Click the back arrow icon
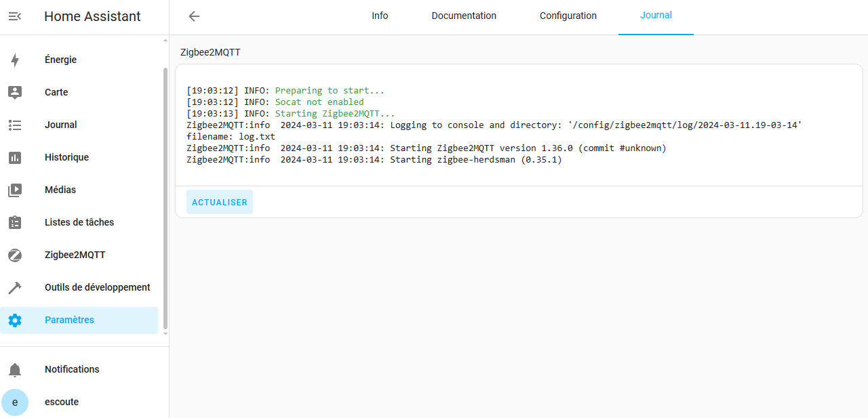This screenshot has width=868, height=418. pyautogui.click(x=194, y=16)
